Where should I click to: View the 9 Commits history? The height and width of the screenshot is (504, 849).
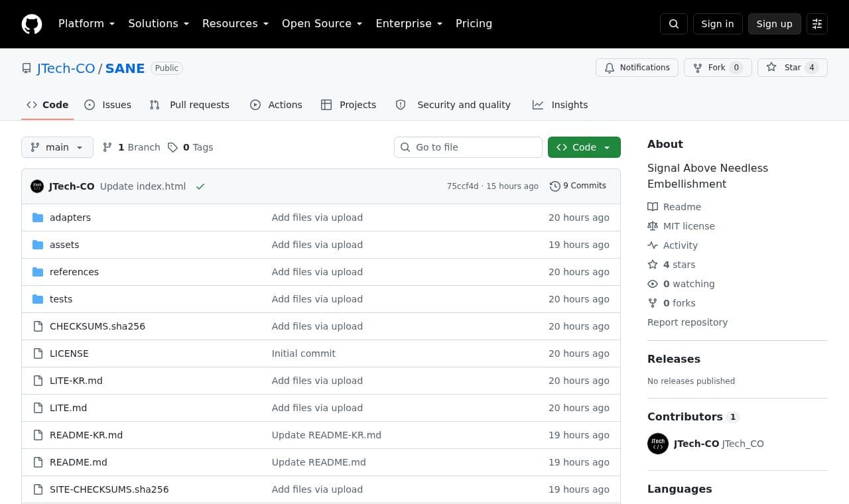[578, 186]
